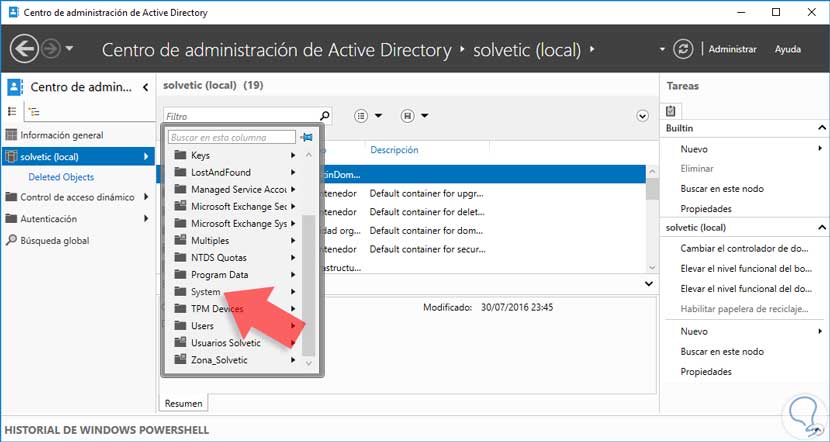Open the Resumen tab
The height and width of the screenshot is (442, 830).
pos(184,403)
